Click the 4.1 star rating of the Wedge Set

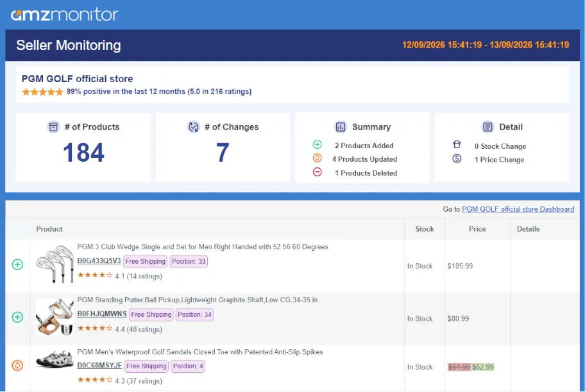click(x=95, y=275)
